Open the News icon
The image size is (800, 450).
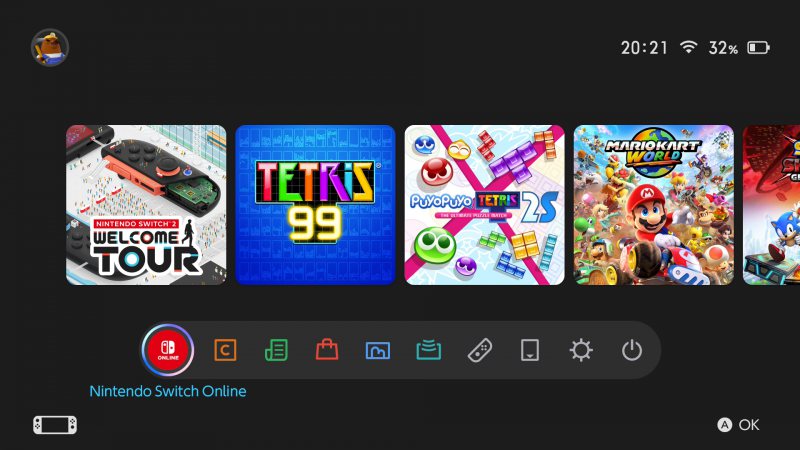276,351
